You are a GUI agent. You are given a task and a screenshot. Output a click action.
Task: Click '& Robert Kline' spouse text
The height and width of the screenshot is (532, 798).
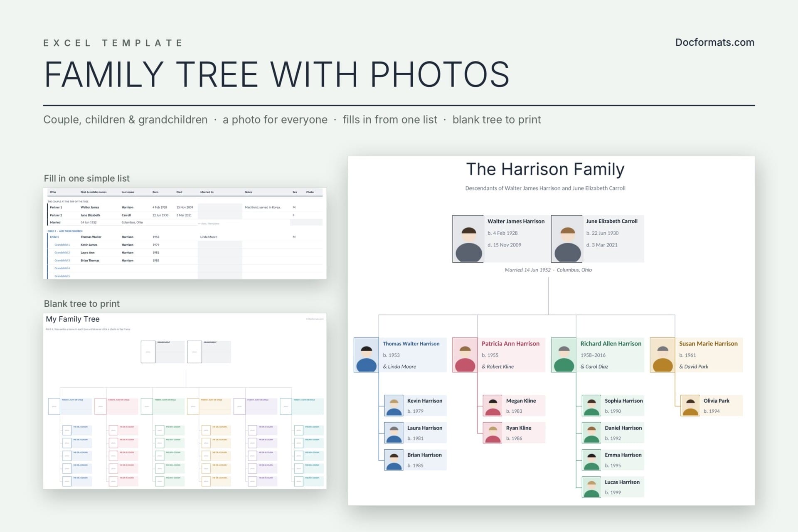498,367
